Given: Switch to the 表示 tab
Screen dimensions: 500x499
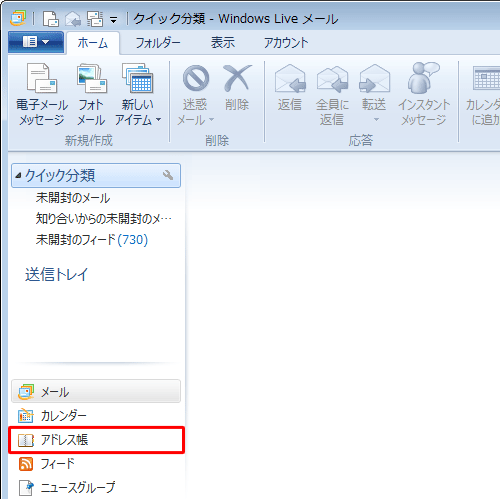Looking at the screenshot, I should [x=223, y=42].
